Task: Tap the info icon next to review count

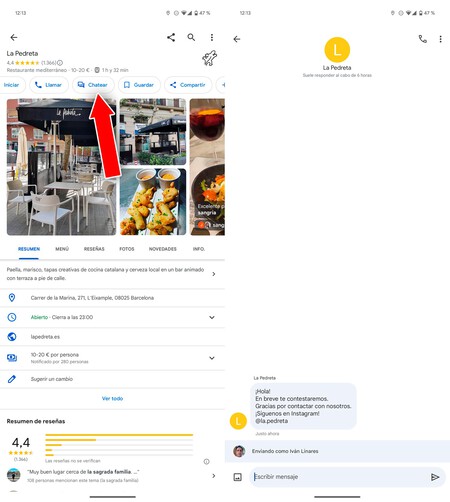Action: (x=60, y=63)
